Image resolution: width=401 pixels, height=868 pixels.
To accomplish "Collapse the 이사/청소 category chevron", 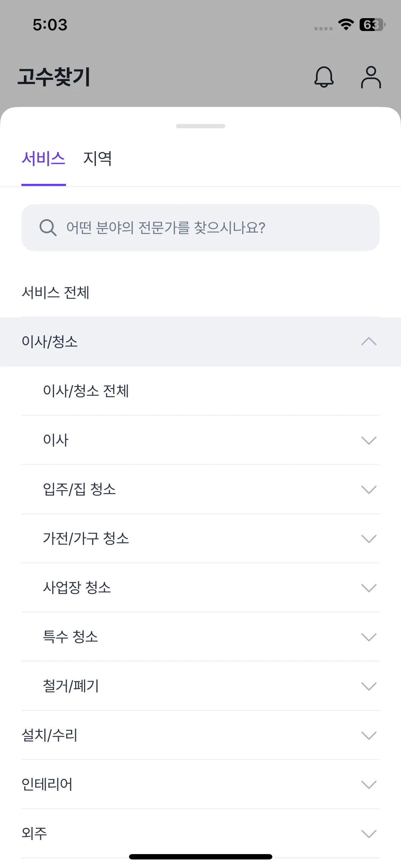I will (369, 342).
